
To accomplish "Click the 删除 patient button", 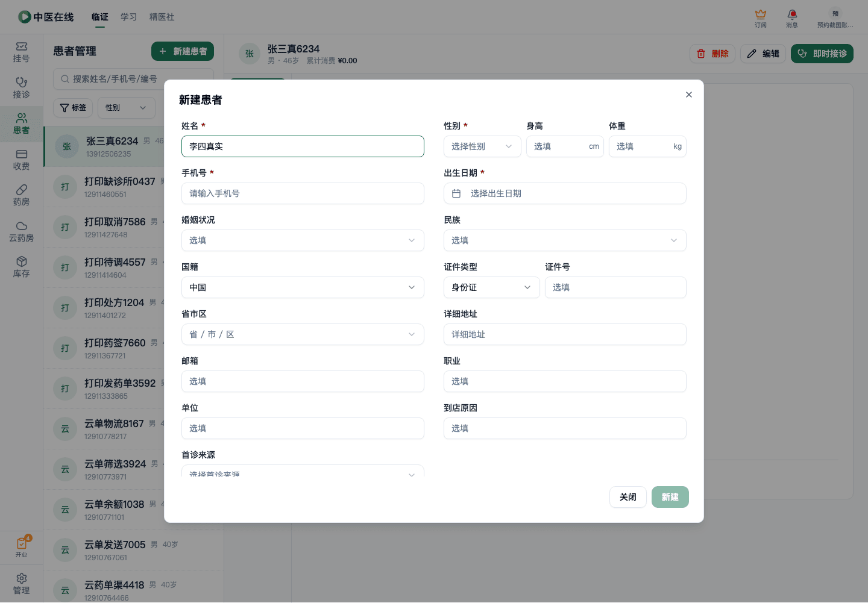I will click(x=712, y=54).
